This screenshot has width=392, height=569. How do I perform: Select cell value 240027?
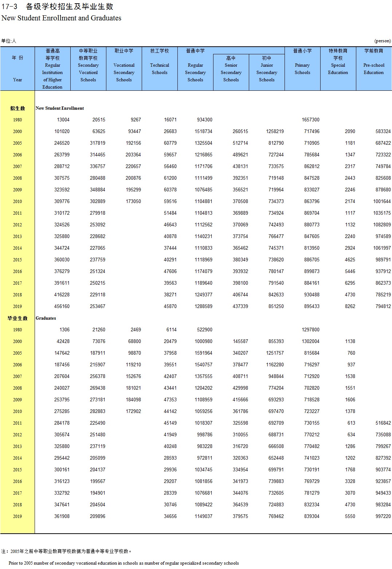[62, 388]
